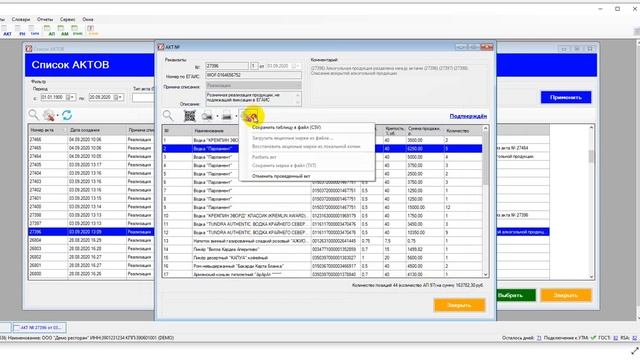The width and height of the screenshot is (640, 360).
Task: Click the expand arrows icon at bottom right
Action: 634,351
